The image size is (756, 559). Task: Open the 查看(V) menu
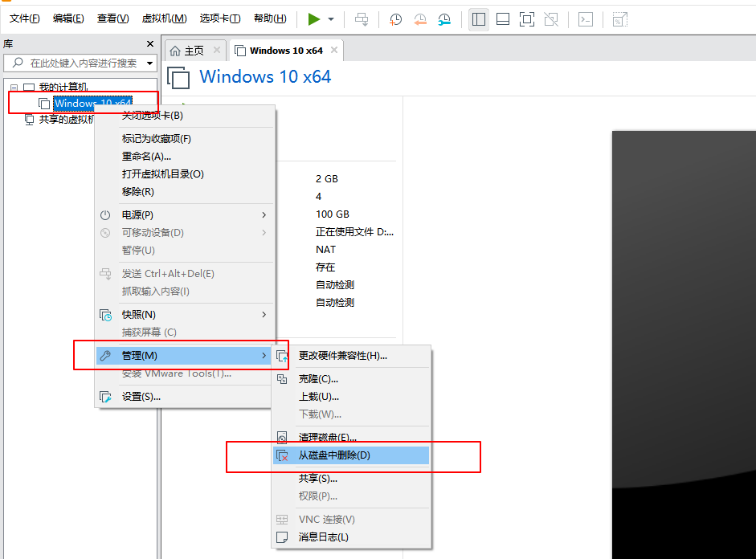[x=112, y=18]
